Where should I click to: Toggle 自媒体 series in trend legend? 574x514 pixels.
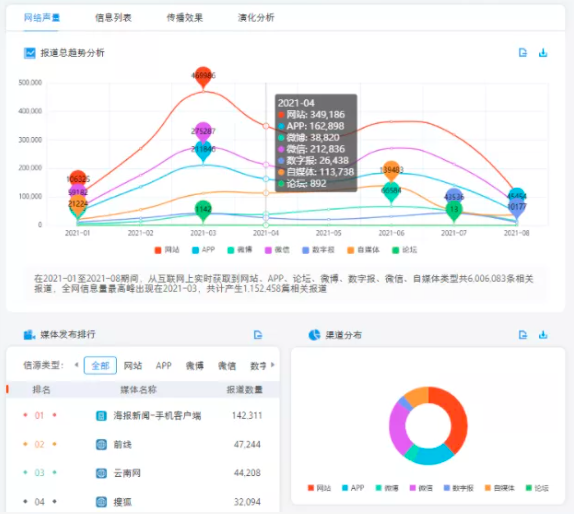pos(363,250)
